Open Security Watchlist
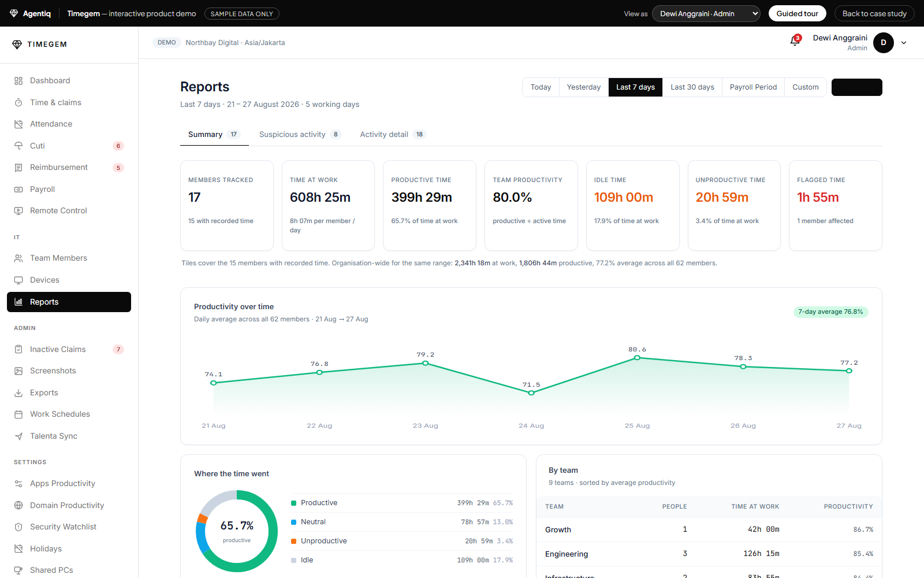This screenshot has width=924, height=578. point(69,527)
